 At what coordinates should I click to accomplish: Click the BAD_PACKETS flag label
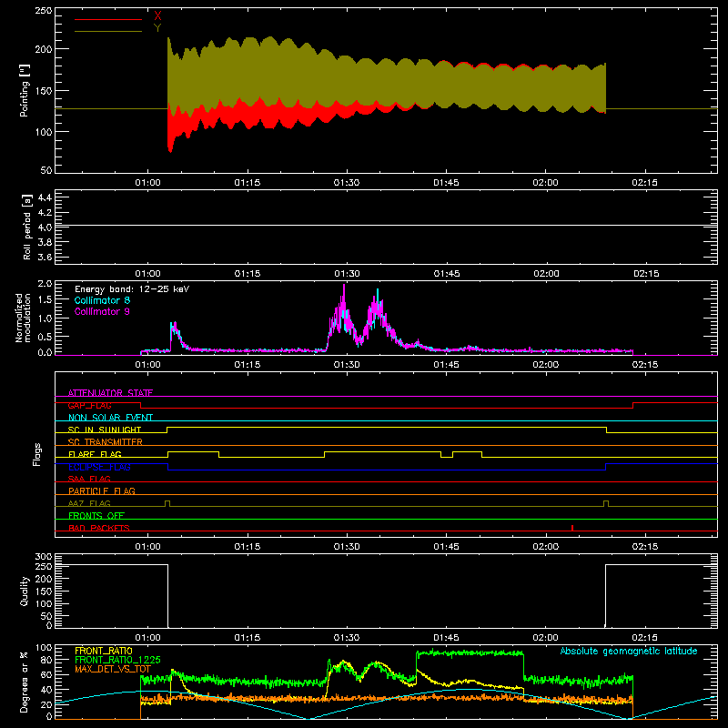[x=99, y=528]
